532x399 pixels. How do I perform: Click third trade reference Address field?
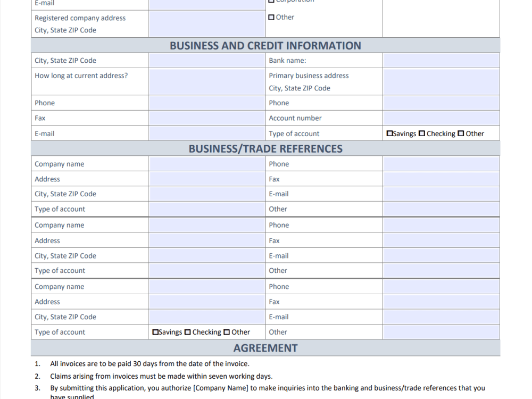click(207, 302)
